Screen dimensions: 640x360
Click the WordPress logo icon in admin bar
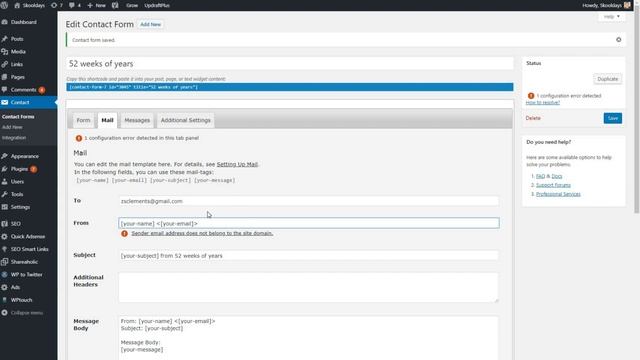[4, 5]
